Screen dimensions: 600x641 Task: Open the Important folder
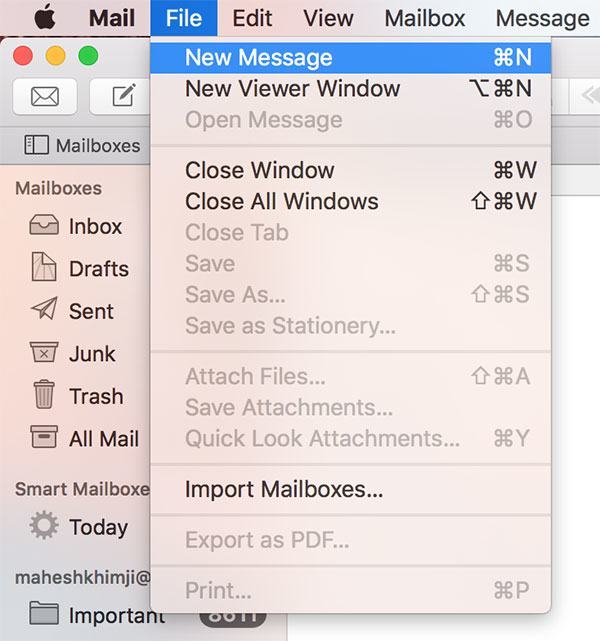(117, 615)
